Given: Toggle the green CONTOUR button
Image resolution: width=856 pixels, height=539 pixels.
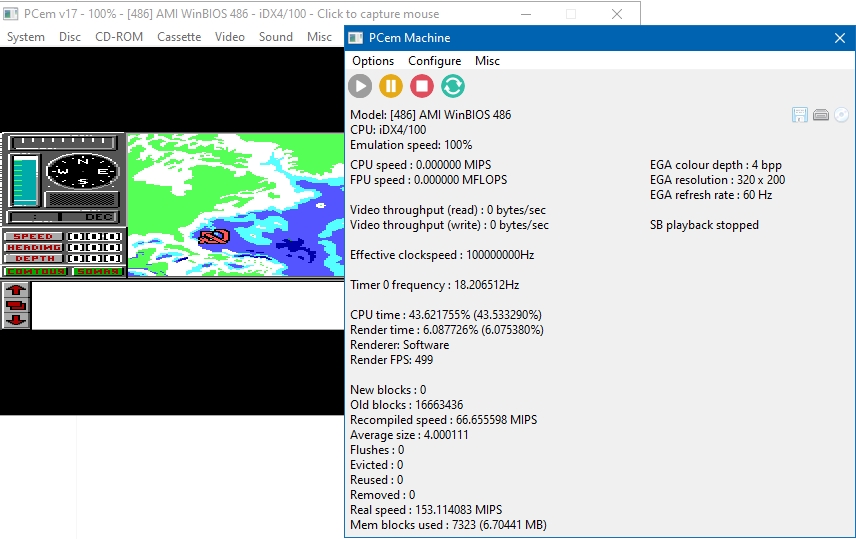Looking at the screenshot, I should tap(36, 271).
